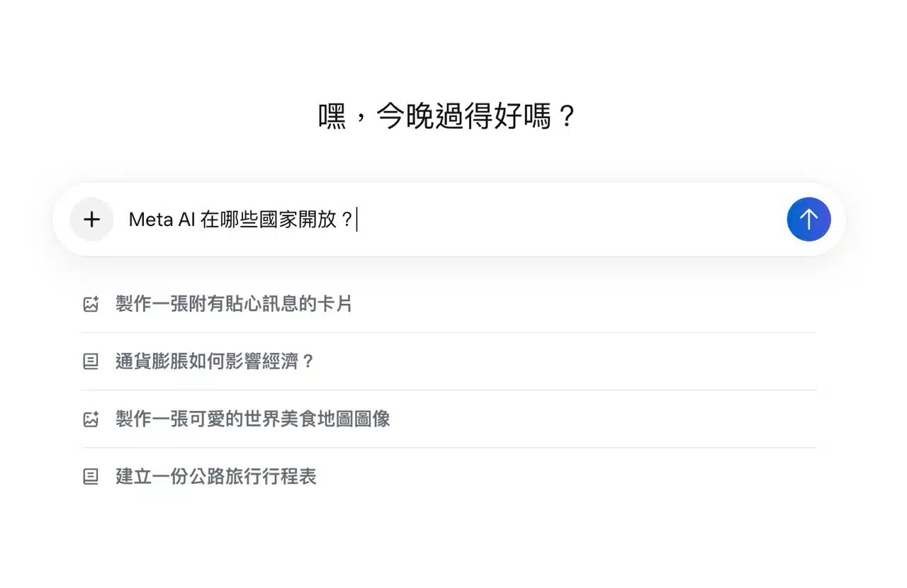Click the plus attachment button
The width and height of the screenshot is (907, 588).
click(x=91, y=220)
